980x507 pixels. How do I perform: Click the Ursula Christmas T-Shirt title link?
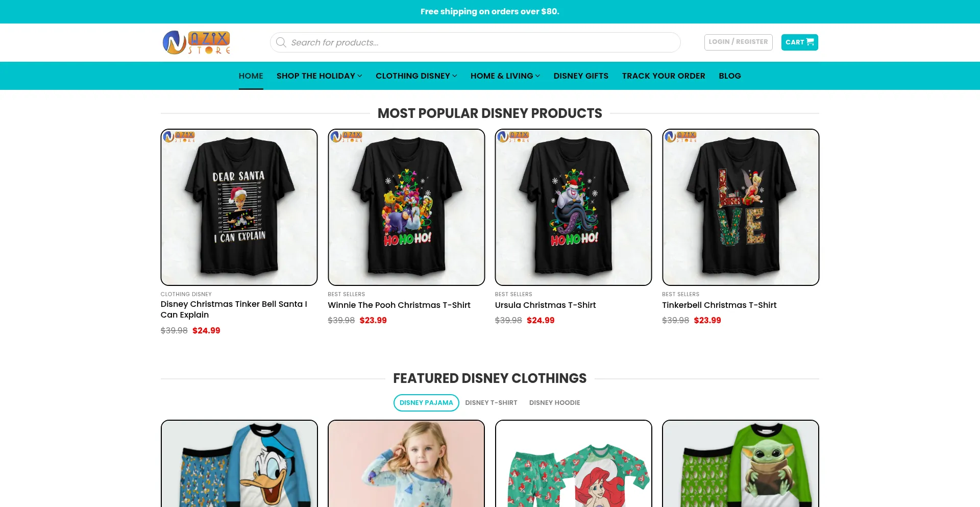(545, 305)
